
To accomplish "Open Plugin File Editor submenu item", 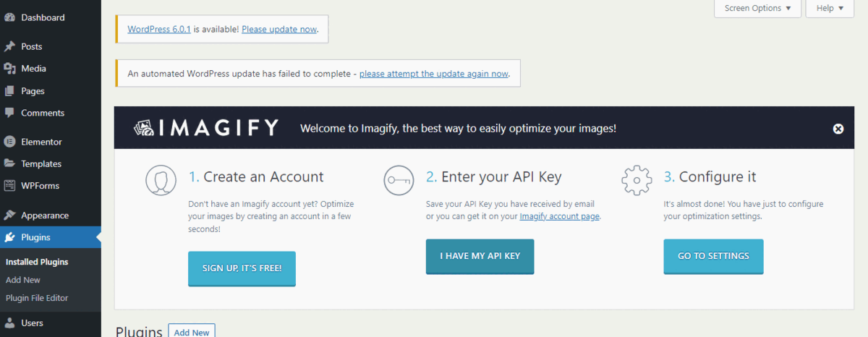I will click(x=37, y=298).
